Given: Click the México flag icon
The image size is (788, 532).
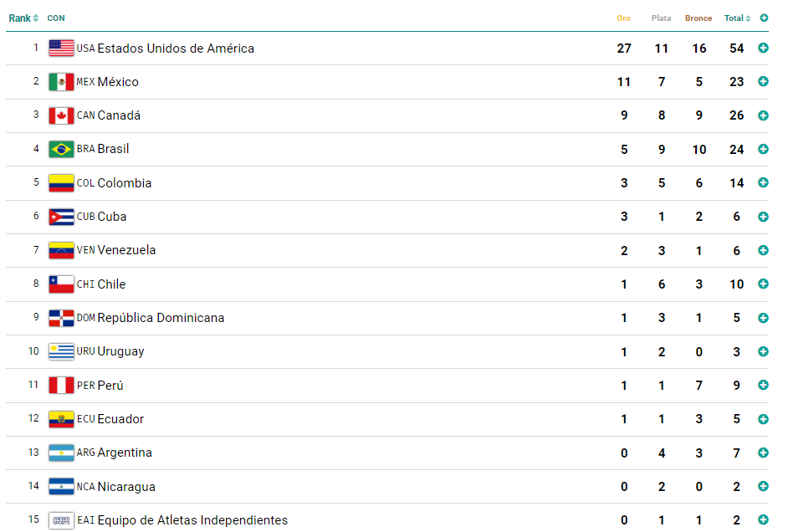Looking at the screenshot, I should tap(61, 82).
